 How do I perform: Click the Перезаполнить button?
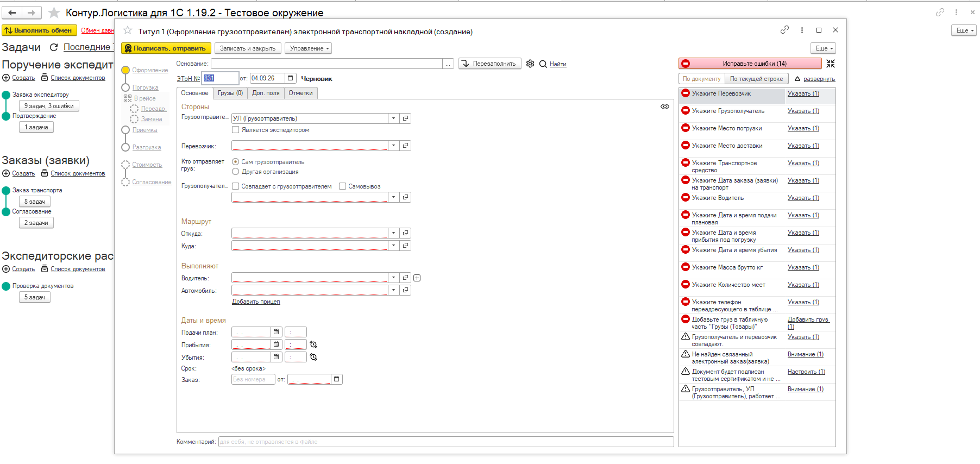pyautogui.click(x=490, y=64)
